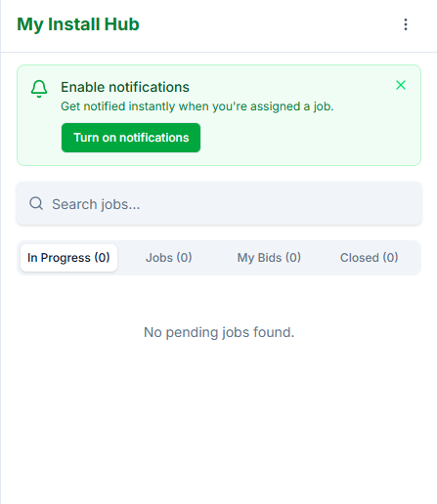Click the Enable notifications heading

[125, 87]
